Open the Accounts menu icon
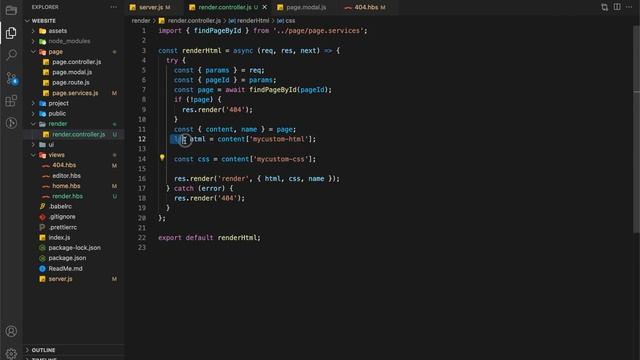Image resolution: width=640 pixels, height=360 pixels. [11, 331]
